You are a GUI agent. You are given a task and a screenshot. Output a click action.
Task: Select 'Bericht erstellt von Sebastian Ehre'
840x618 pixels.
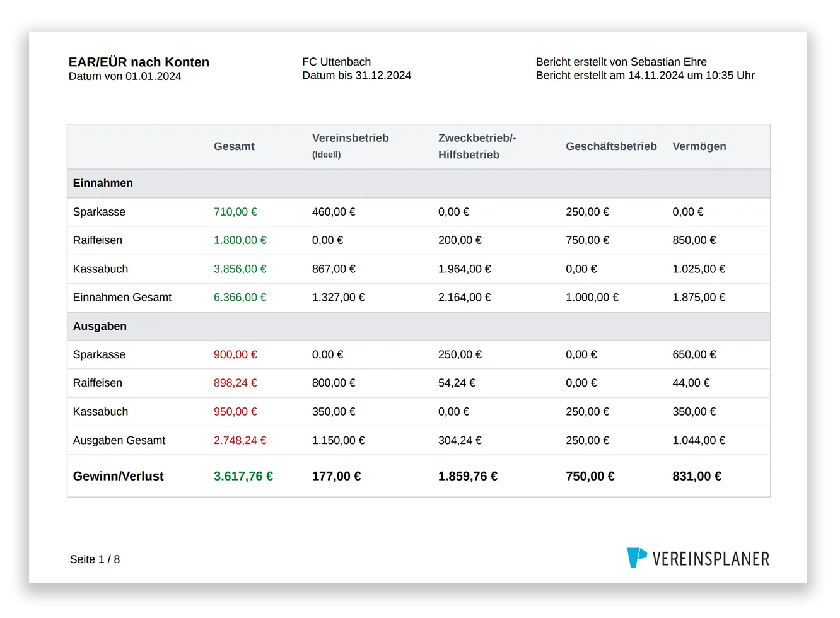[621, 62]
